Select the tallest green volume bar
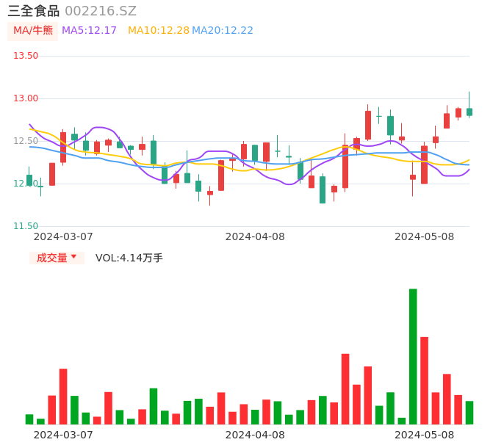This screenshot has width=504, height=445. (x=413, y=356)
